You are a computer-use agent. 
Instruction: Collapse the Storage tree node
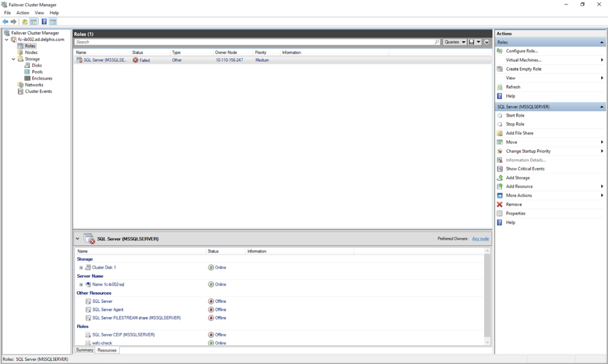pyautogui.click(x=13, y=59)
